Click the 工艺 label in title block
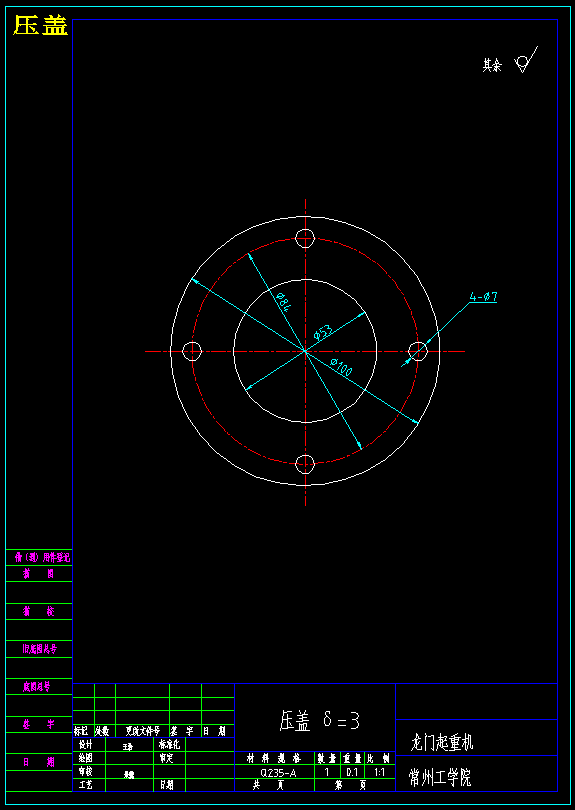Screen dimensions: 575x810 tap(85, 785)
